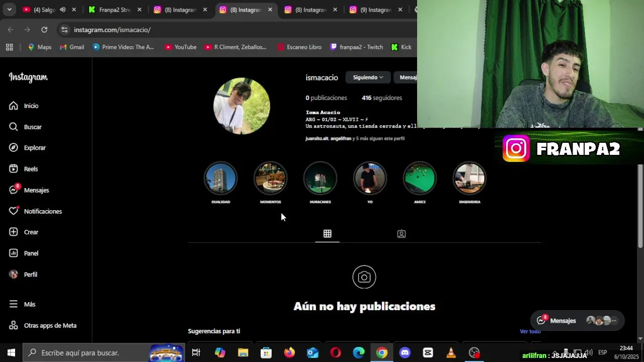Expand the Siguiendo dropdown button
The image size is (644, 362).
click(x=368, y=77)
